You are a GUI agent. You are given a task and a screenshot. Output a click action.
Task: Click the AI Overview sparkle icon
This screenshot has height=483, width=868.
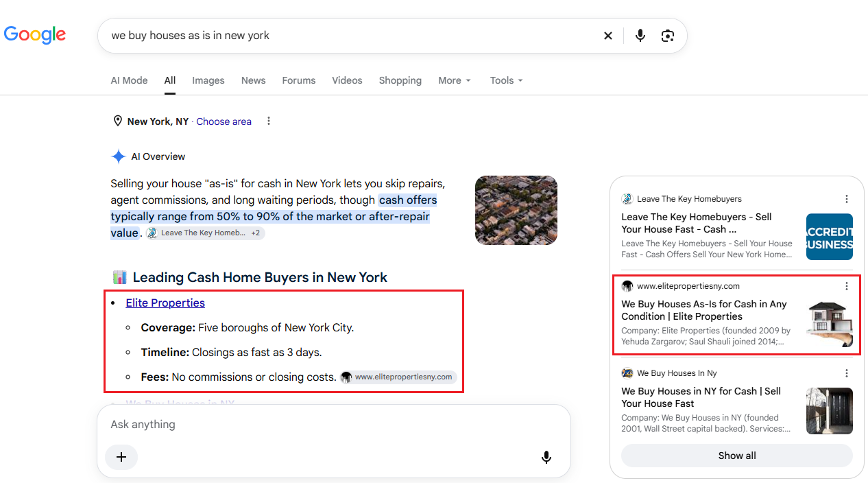pyautogui.click(x=119, y=156)
